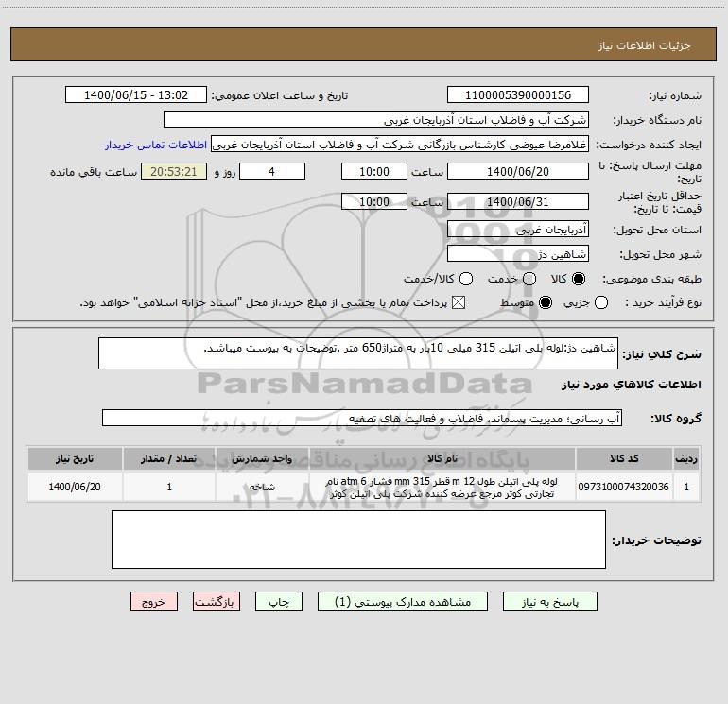Click the polyethylene pipe product name cell
Viewport: 728px width, 704px height.
442,487
